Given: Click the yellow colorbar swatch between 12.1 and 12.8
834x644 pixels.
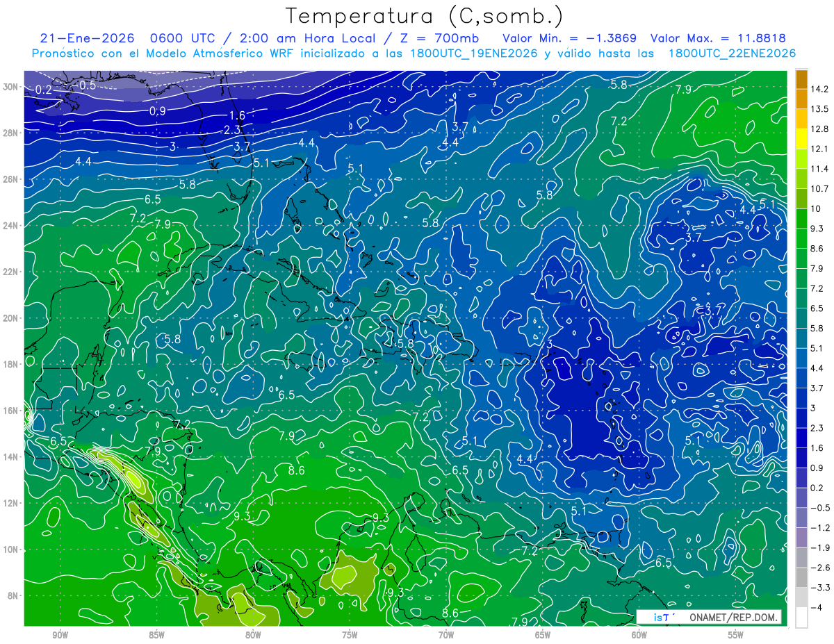Looking at the screenshot, I should click(801, 139).
